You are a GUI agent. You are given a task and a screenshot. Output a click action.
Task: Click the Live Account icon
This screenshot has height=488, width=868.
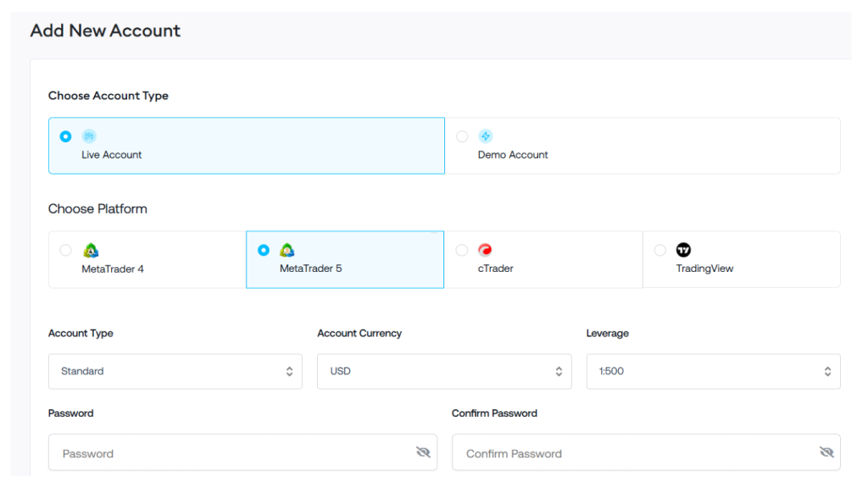pyautogui.click(x=89, y=136)
